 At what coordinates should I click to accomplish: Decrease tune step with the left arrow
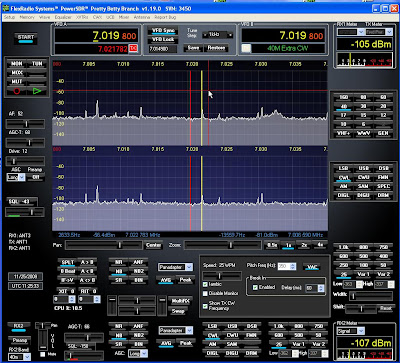click(204, 34)
